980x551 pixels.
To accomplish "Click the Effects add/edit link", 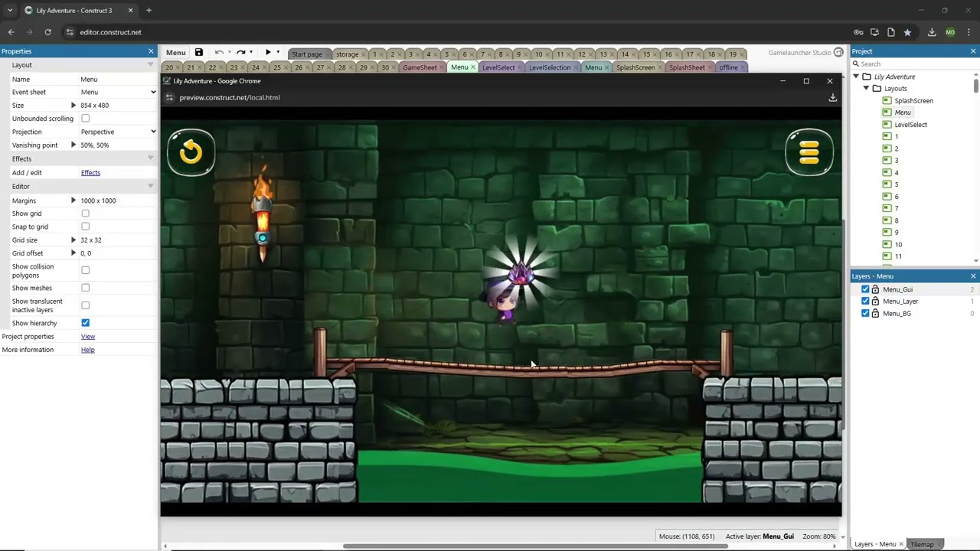I will 90,172.
